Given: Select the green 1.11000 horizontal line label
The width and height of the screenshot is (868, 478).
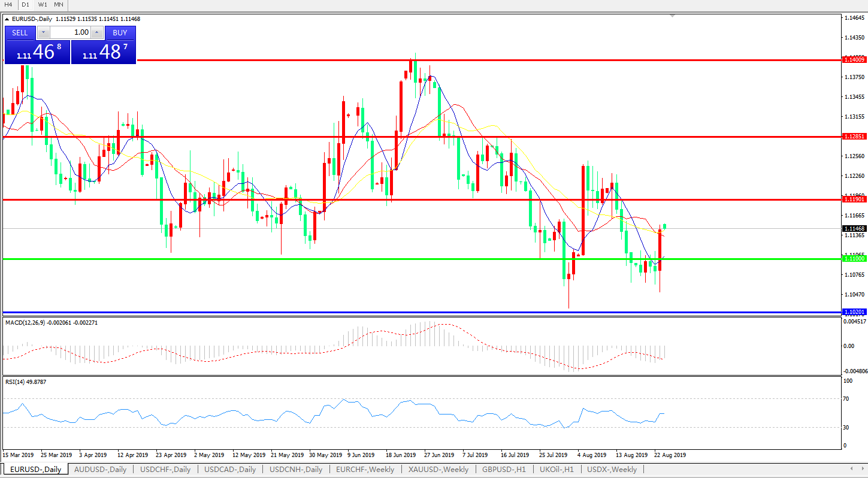Looking at the screenshot, I should 854,258.
